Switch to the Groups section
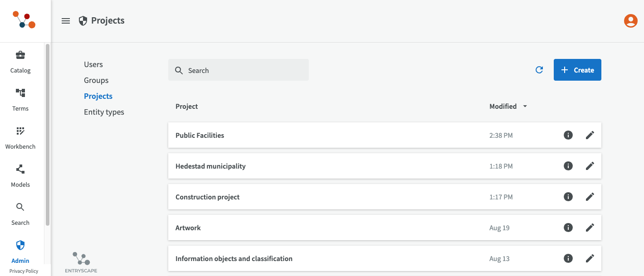Image resolution: width=644 pixels, height=276 pixels. (x=96, y=80)
